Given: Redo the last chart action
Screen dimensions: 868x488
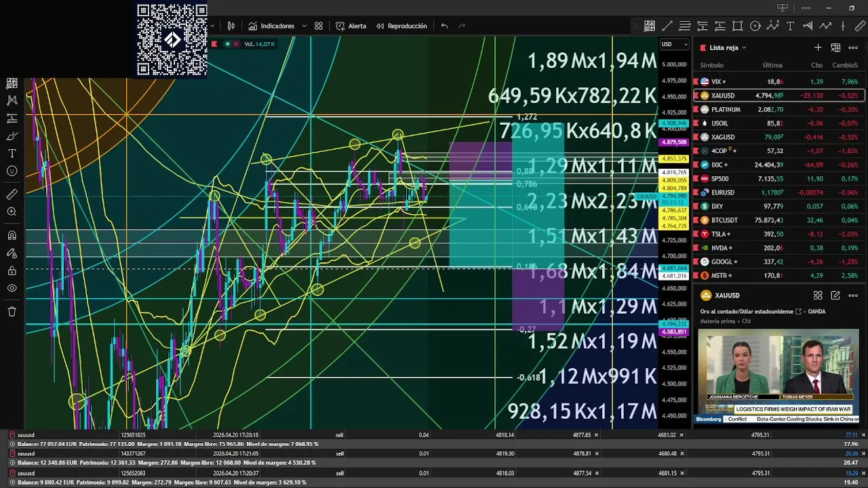Looking at the screenshot, I should pyautogui.click(x=462, y=26).
